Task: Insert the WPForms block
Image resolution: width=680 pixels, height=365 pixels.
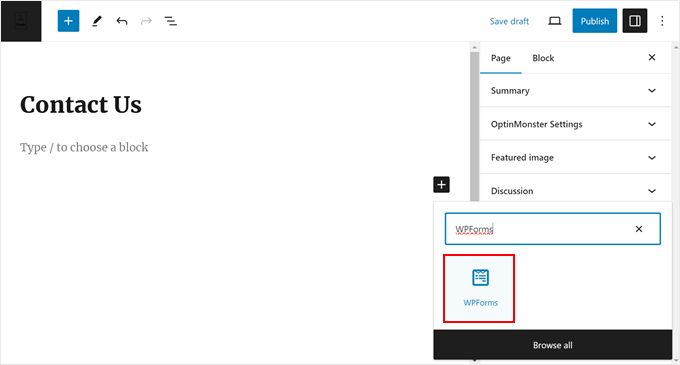Action: click(x=479, y=289)
